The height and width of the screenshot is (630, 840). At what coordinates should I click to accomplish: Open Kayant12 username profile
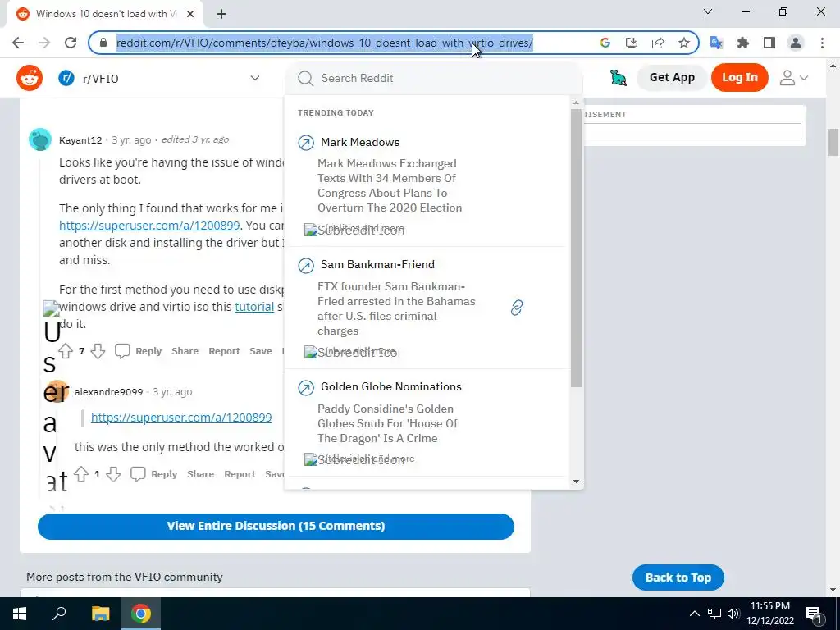coord(80,140)
